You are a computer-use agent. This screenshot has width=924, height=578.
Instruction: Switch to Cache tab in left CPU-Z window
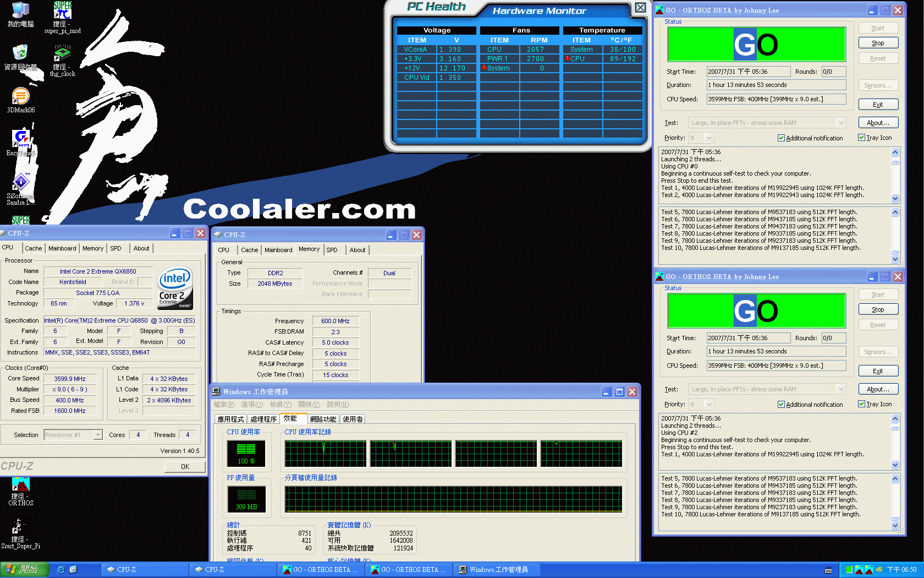point(33,248)
